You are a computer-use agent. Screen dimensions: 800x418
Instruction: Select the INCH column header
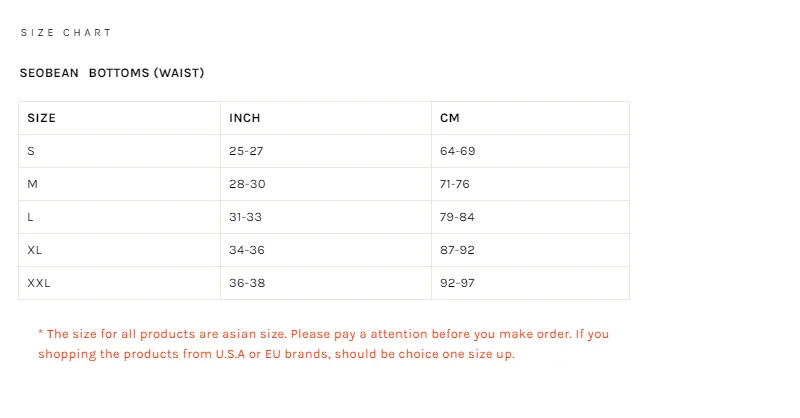[x=245, y=118]
